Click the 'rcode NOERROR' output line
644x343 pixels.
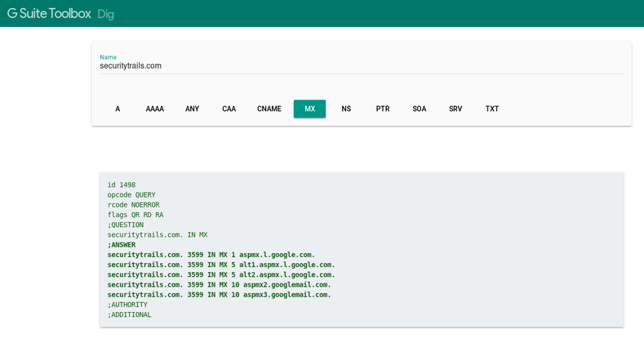(134, 204)
